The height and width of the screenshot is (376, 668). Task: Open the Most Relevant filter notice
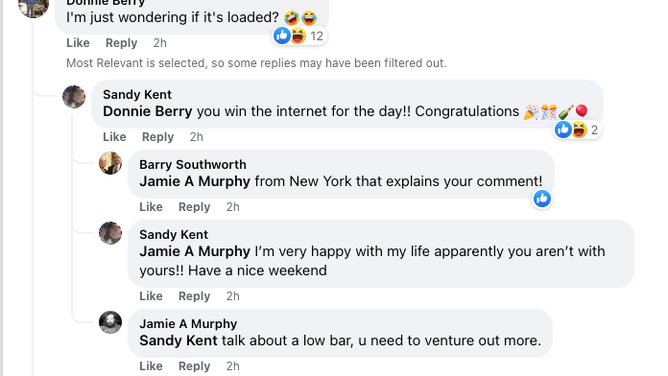pos(256,63)
